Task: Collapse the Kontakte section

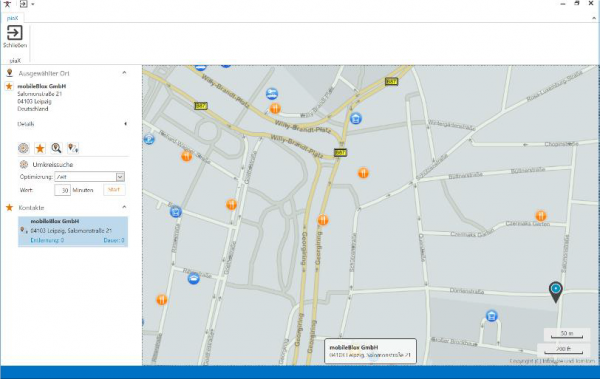Action: tap(124, 207)
